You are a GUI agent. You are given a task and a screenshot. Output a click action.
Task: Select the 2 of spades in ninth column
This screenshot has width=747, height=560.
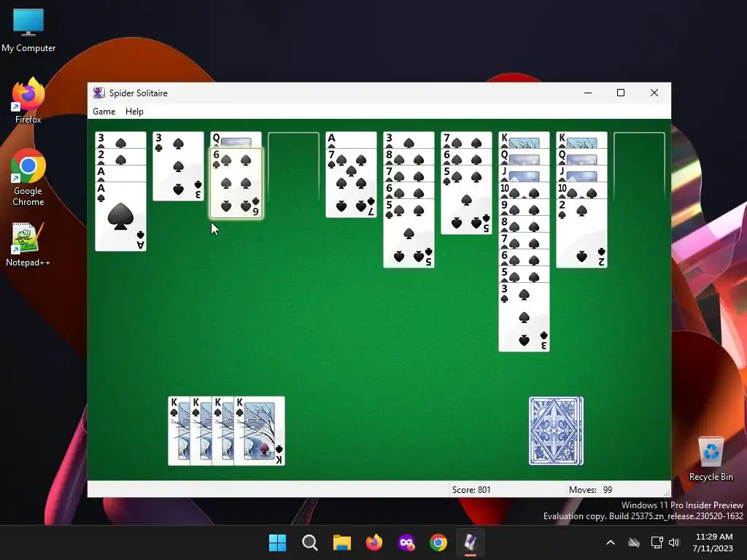click(581, 233)
